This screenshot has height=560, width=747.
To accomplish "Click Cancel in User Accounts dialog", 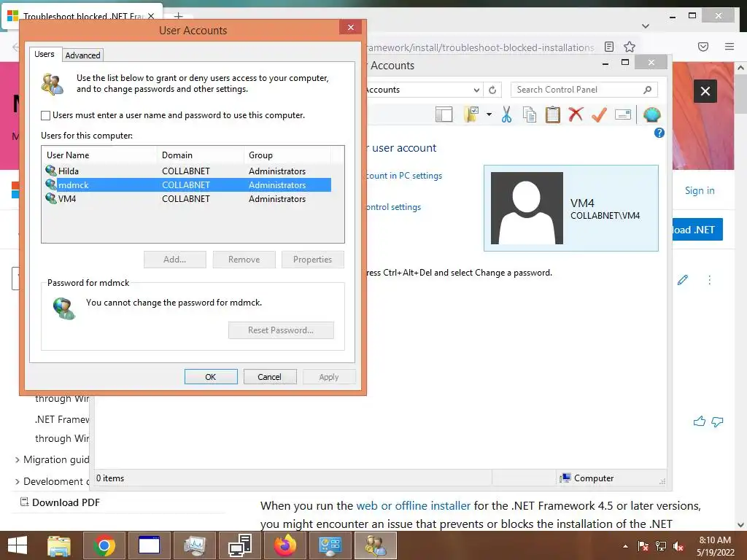I will (x=270, y=377).
